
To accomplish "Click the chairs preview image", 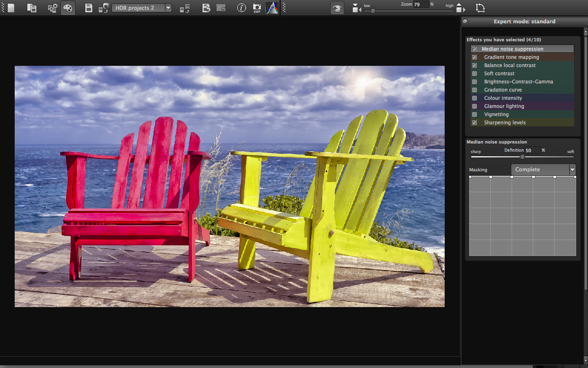I will [229, 186].
